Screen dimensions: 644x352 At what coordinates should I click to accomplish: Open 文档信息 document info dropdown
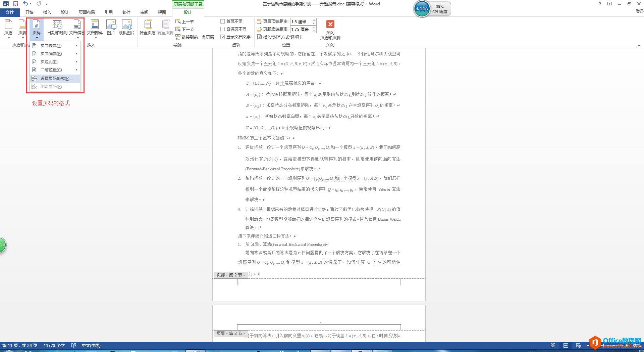point(77,29)
